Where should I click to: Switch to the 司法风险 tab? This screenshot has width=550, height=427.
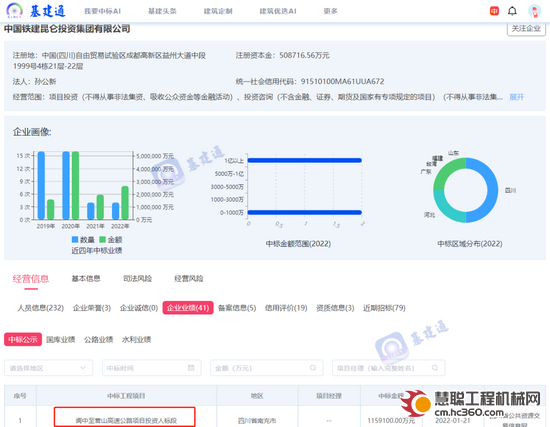pos(138,278)
